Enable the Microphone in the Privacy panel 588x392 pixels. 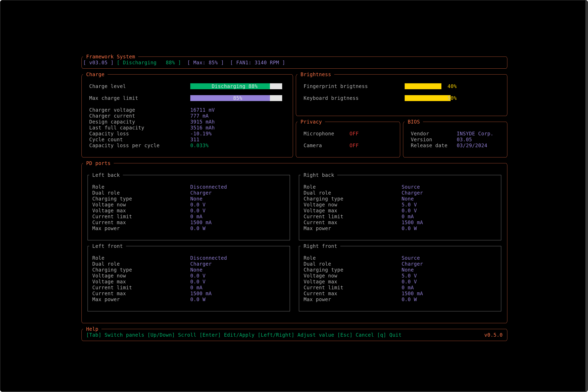(x=354, y=134)
